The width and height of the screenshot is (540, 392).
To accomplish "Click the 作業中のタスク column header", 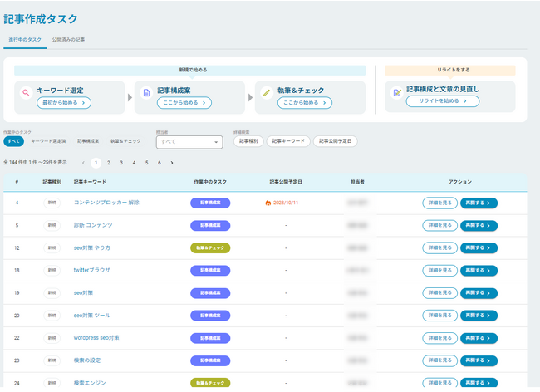I will click(x=210, y=182).
